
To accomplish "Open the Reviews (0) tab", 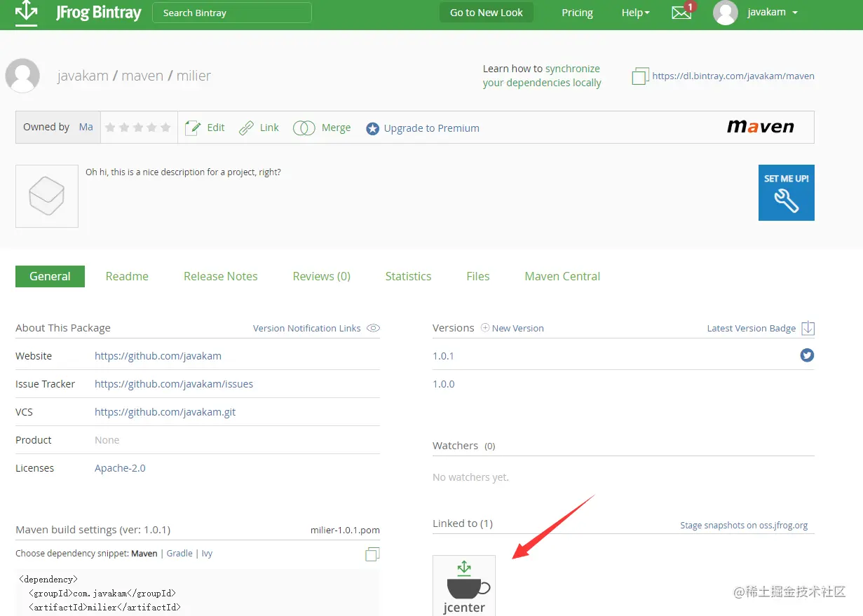I will coord(322,276).
